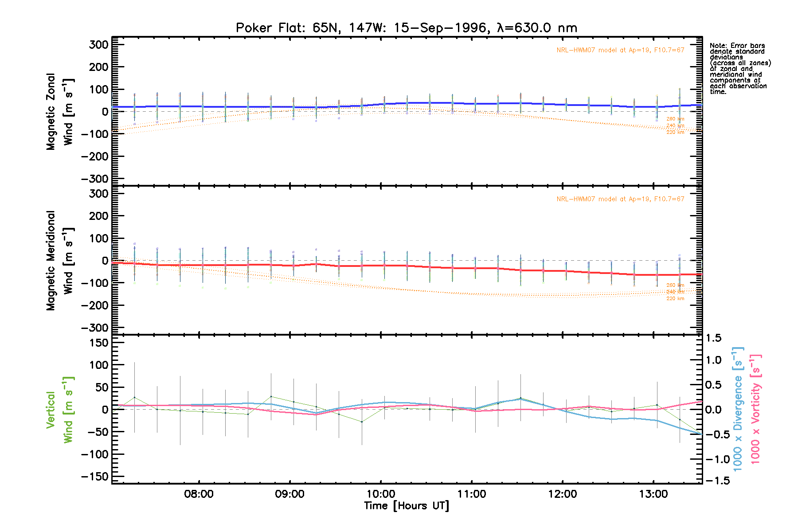Click the 13:00 time tick label
Screen dimensions: 798x532
coord(653,494)
